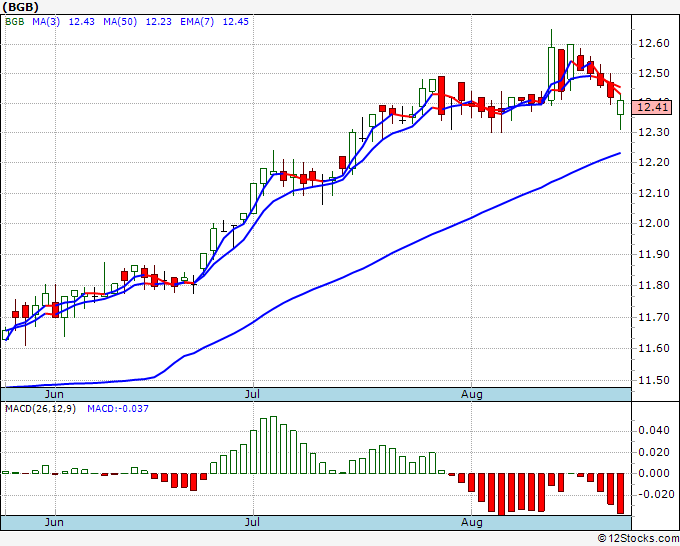Click Jun on the price chart axis
The image size is (680, 546).
point(54,394)
